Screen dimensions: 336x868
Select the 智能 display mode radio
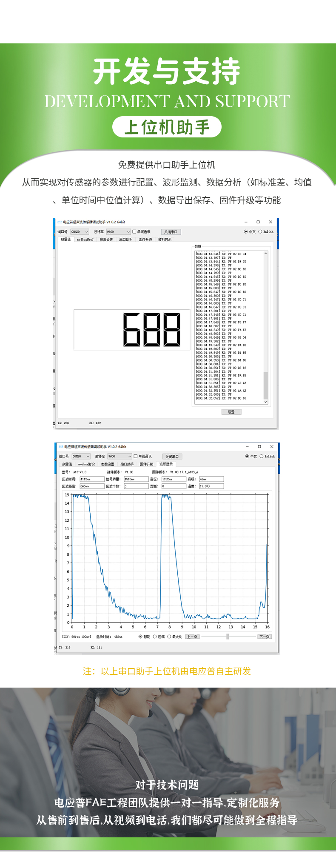point(141,637)
